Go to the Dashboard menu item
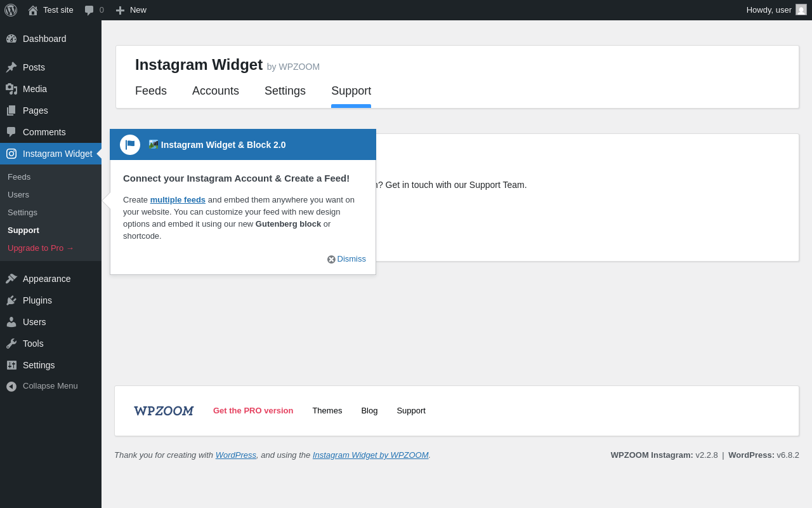812x508 pixels. [44, 39]
